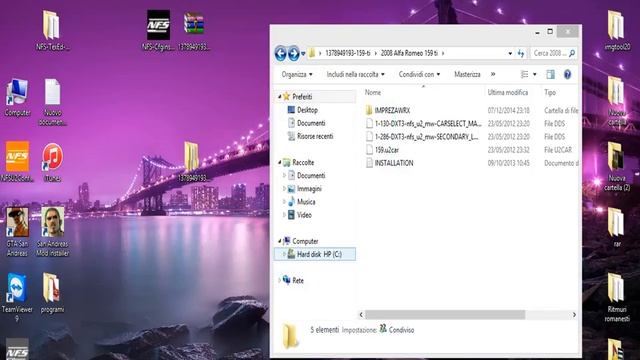Select programi desktop folder

tap(52, 293)
